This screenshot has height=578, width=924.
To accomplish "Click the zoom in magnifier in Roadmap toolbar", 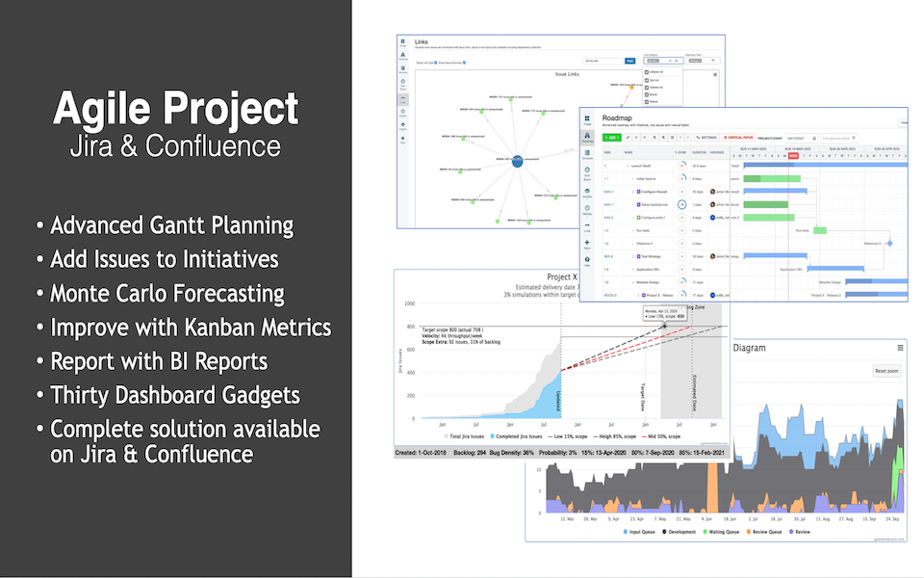I will point(654,138).
